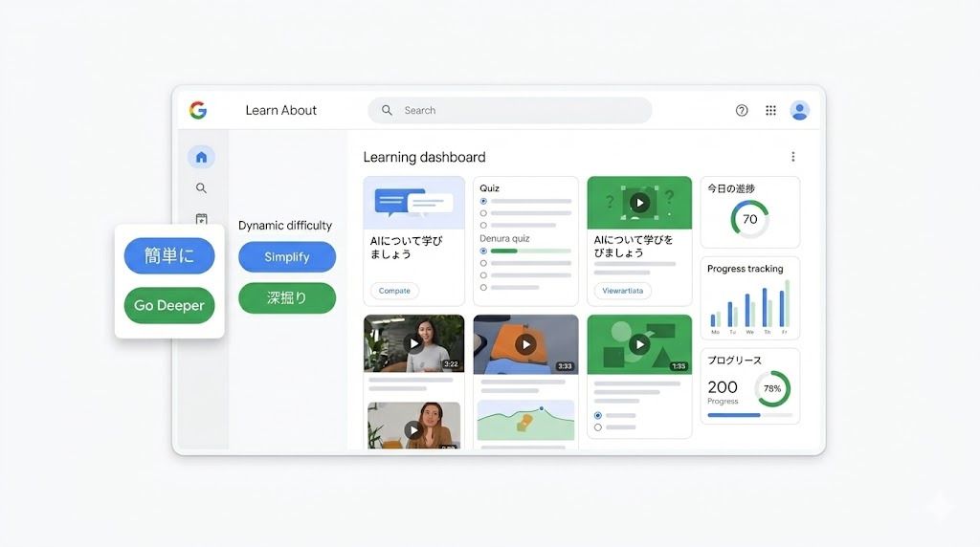Click the Denura quiz label
The image size is (980, 547).
[x=504, y=238]
